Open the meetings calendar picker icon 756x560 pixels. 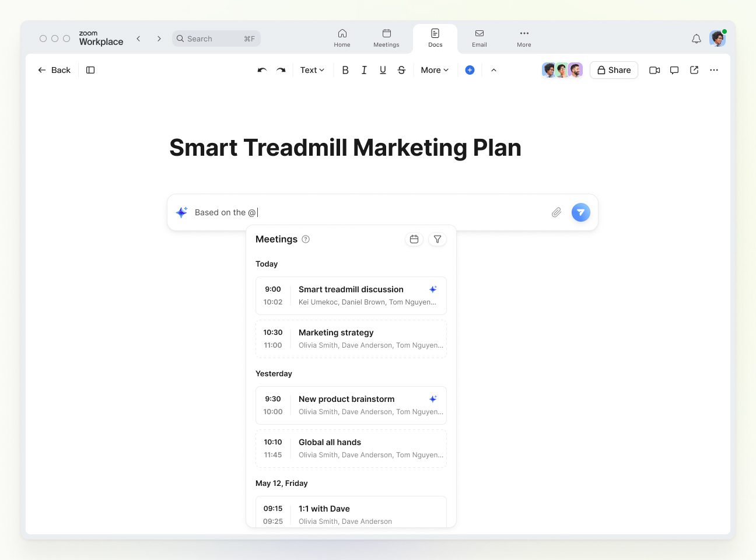(414, 239)
